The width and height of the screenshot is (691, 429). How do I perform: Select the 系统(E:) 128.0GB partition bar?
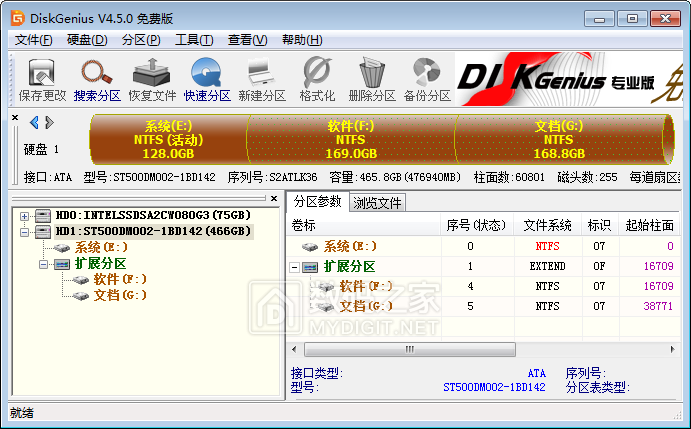pos(169,140)
